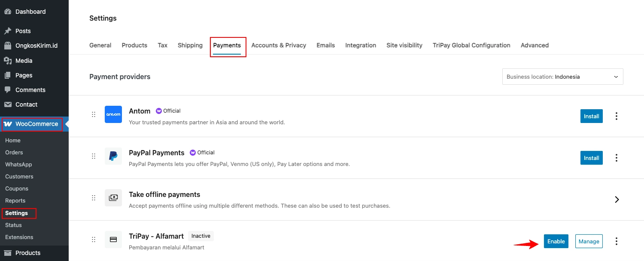This screenshot has width=644, height=261.
Task: Grab the drag handle for Antom
Action: point(94,114)
